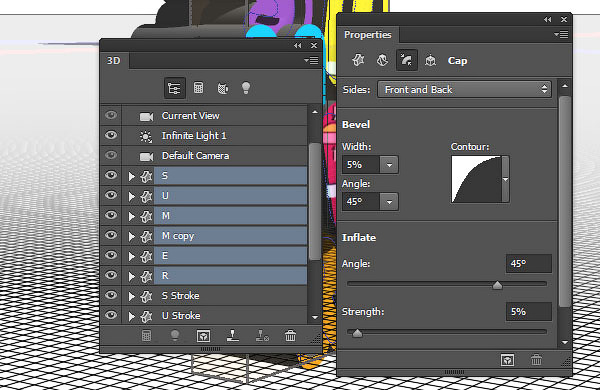Filter 3D panel by materials
This screenshot has height=390, width=600.
tap(223, 88)
